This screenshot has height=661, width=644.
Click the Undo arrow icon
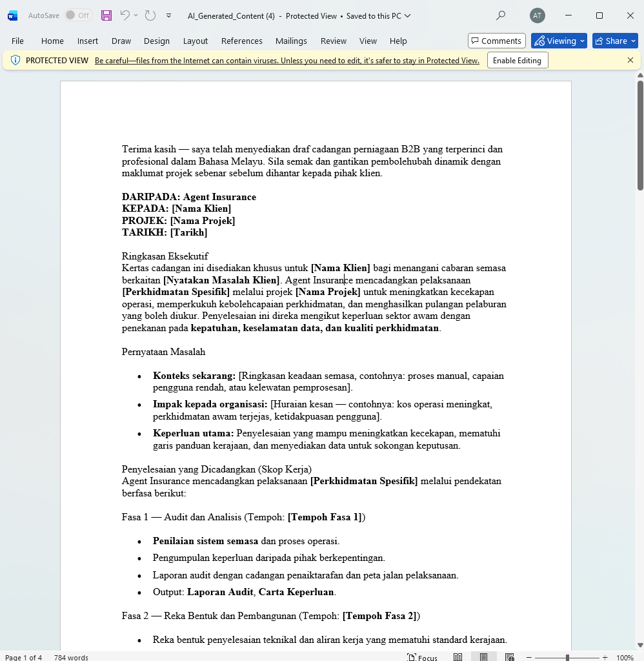pos(125,15)
